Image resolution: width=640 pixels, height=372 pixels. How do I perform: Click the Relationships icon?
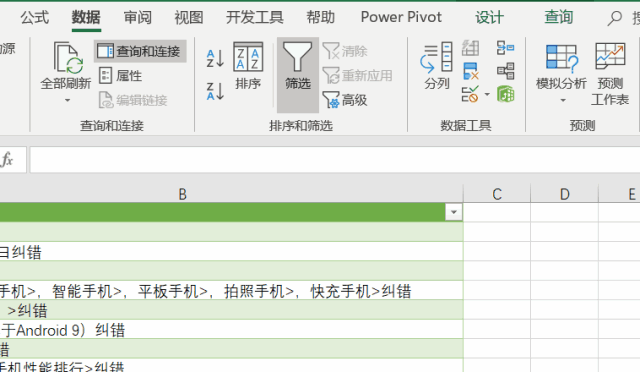[x=506, y=71]
